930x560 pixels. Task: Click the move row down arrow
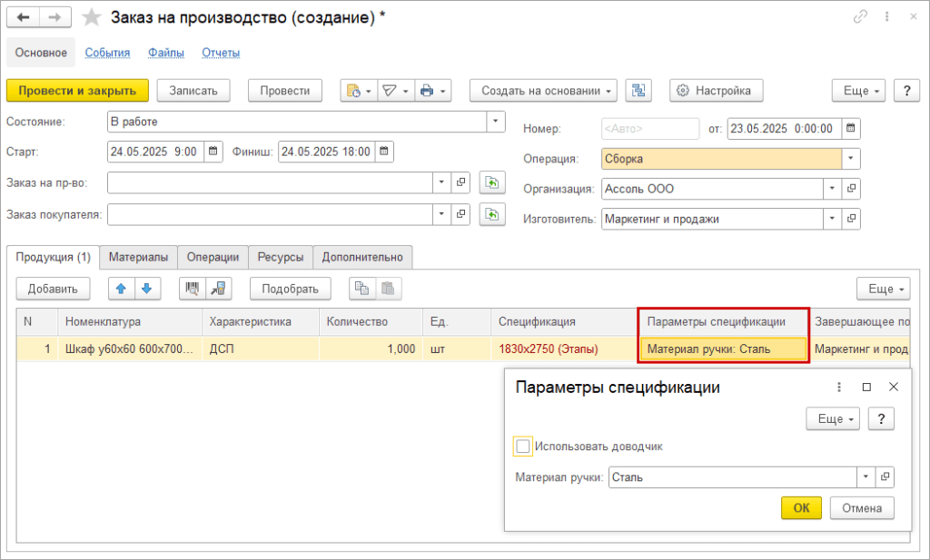click(x=145, y=289)
